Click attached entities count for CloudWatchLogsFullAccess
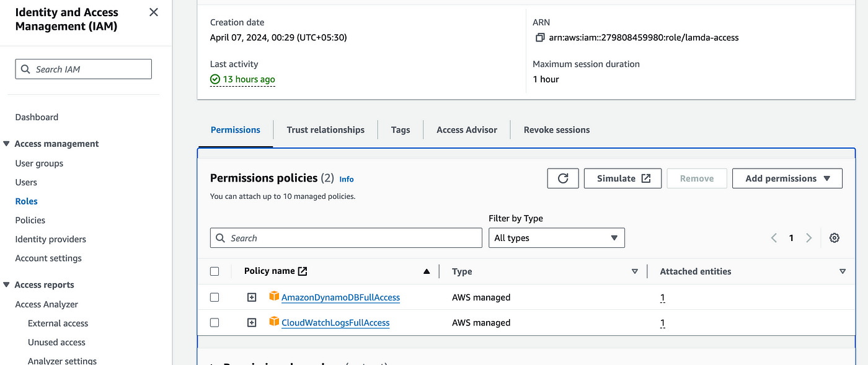 663,323
